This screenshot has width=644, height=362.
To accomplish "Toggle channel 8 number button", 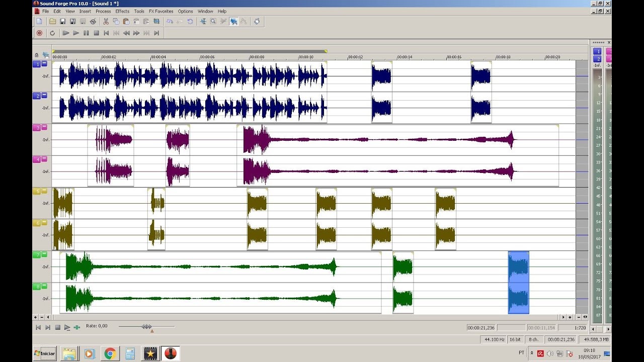I will click(x=37, y=286).
